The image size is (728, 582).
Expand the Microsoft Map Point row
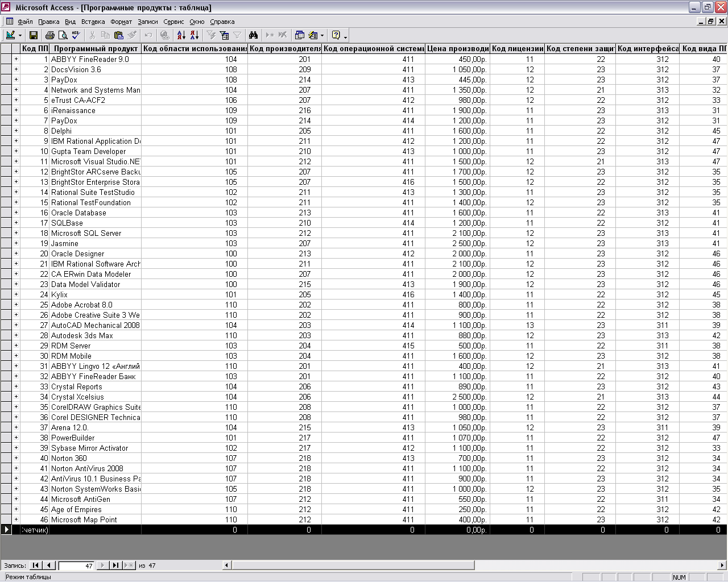pos(16,519)
